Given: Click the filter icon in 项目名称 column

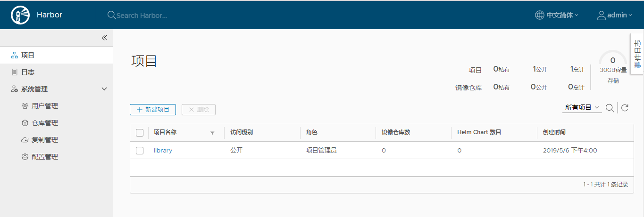Looking at the screenshot, I should tap(212, 133).
